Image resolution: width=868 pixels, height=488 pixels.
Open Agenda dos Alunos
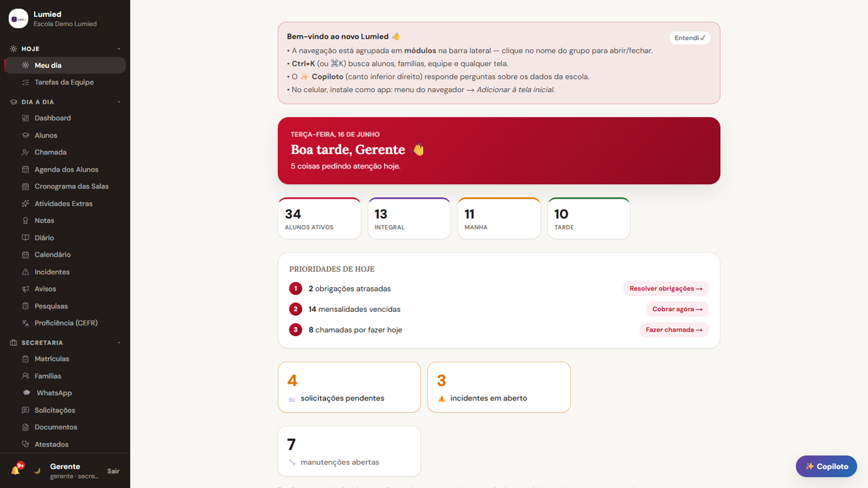pos(65,169)
